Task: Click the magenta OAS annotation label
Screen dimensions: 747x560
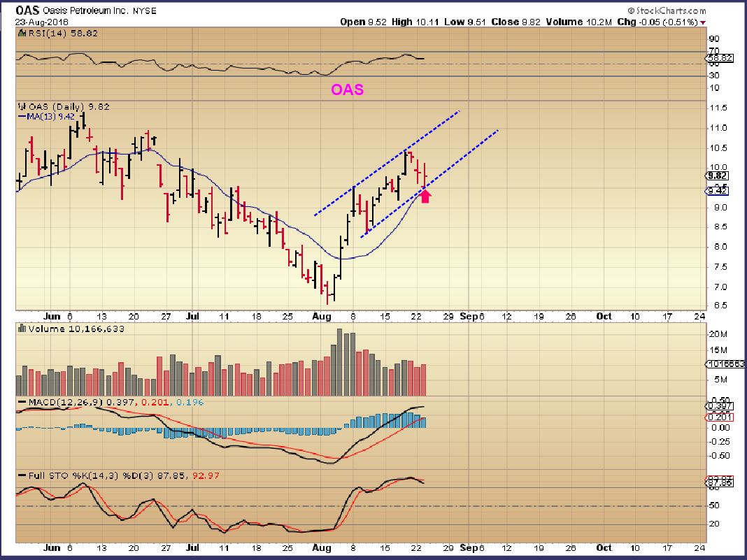Action: click(x=348, y=89)
